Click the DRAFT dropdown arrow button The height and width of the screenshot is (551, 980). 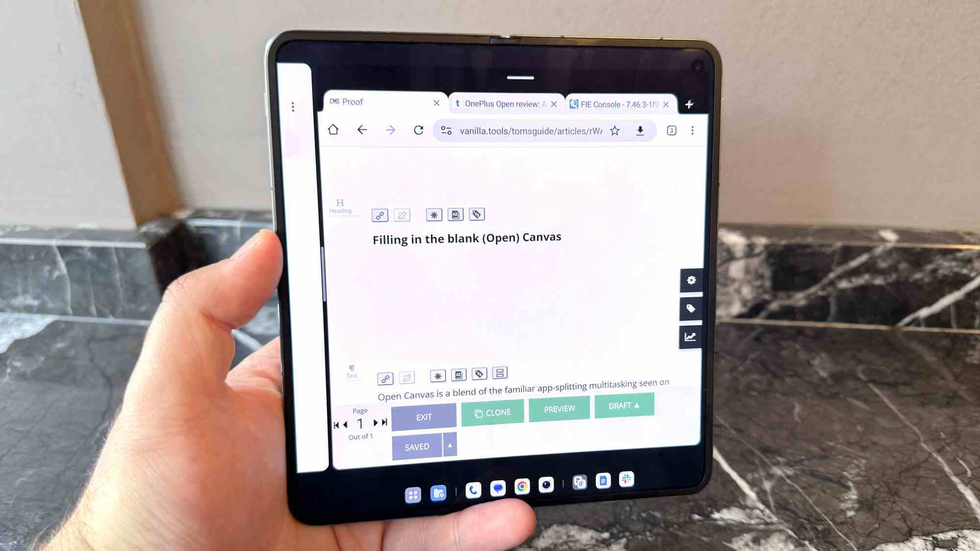click(637, 405)
